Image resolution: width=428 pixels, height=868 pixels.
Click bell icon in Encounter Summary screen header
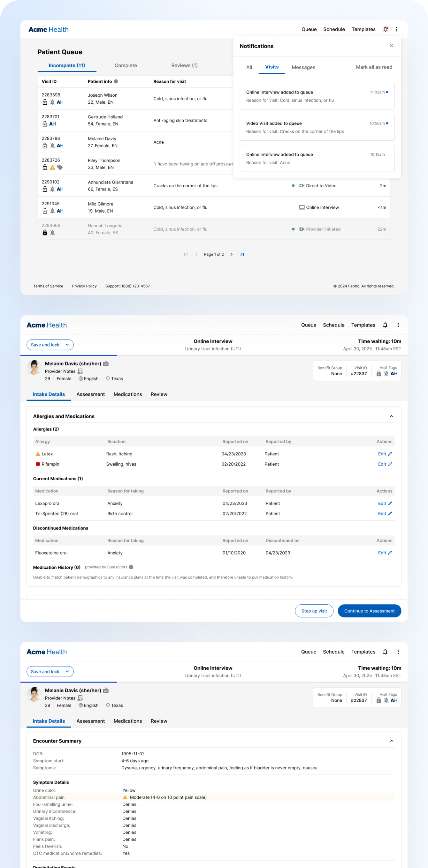385,652
